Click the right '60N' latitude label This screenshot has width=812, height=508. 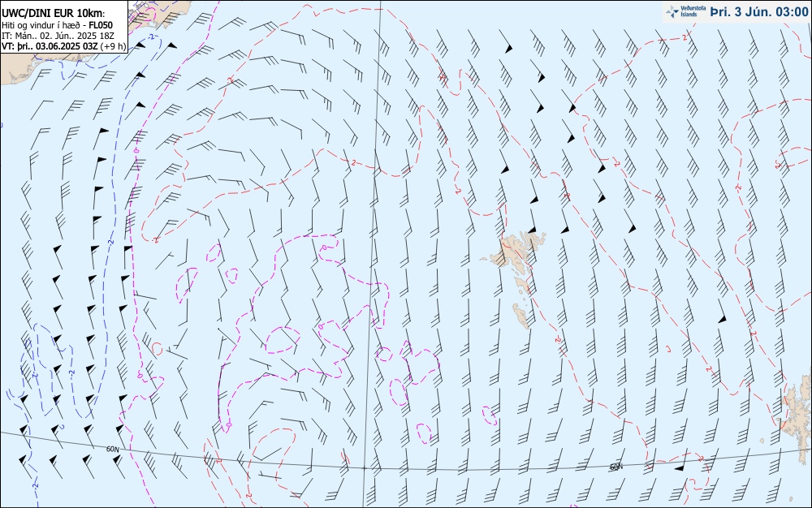click(x=615, y=467)
